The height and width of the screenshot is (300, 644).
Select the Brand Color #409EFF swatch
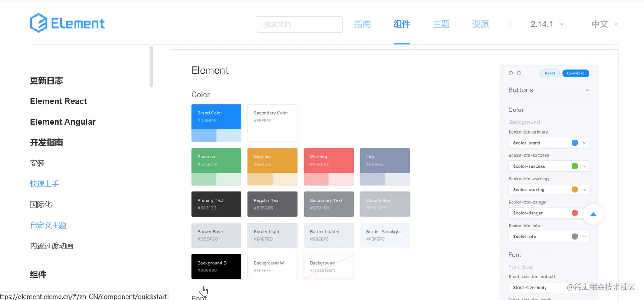click(216, 123)
